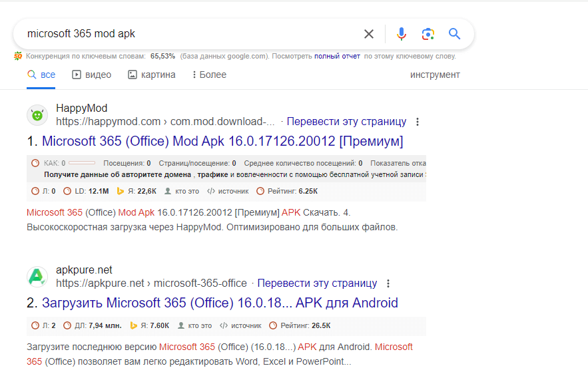Screen dimensions: 588x370
Task: Open the "инструмент" tools button
Action: 435,75
